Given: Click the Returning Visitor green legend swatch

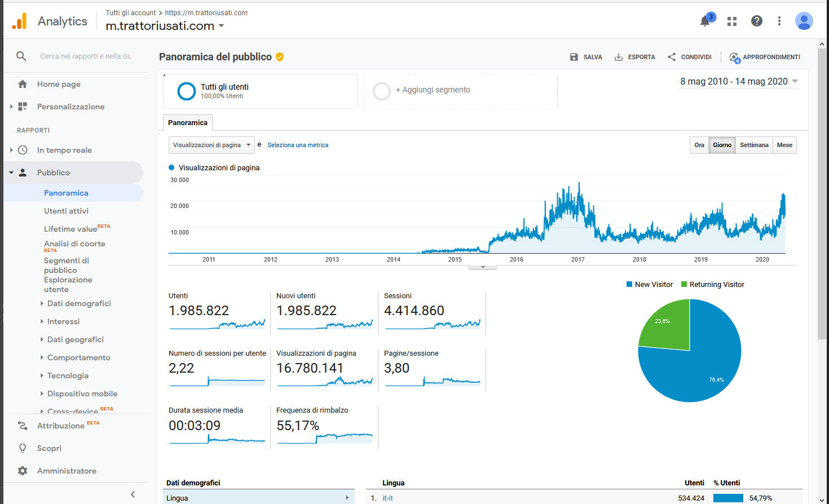Looking at the screenshot, I should point(684,285).
